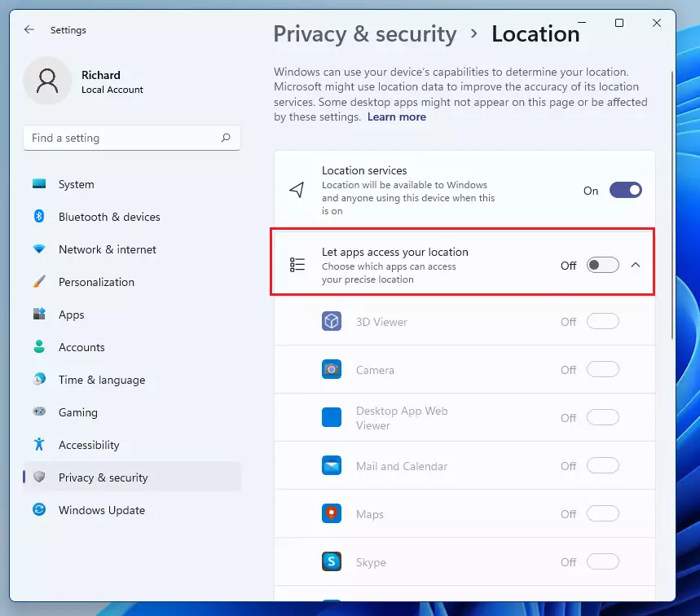This screenshot has width=700, height=616.
Task: Turn off the Location services toggle
Action: [626, 190]
